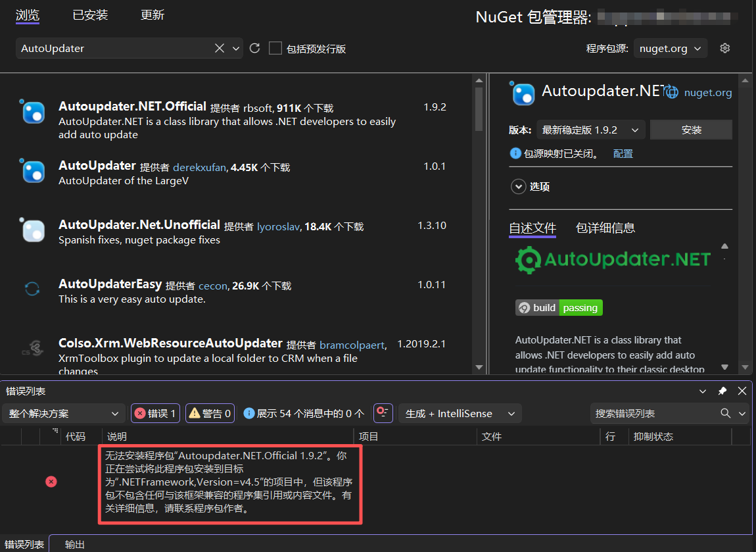
Task: Switch to the Installed tab
Action: point(90,15)
